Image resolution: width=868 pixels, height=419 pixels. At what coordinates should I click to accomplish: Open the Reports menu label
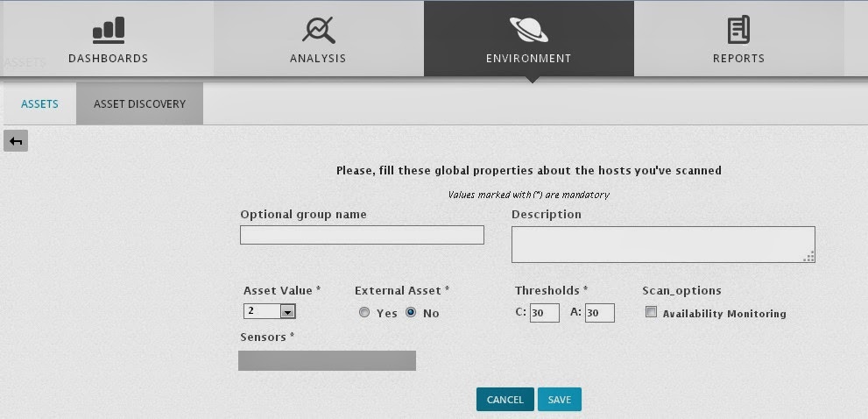[x=738, y=59]
